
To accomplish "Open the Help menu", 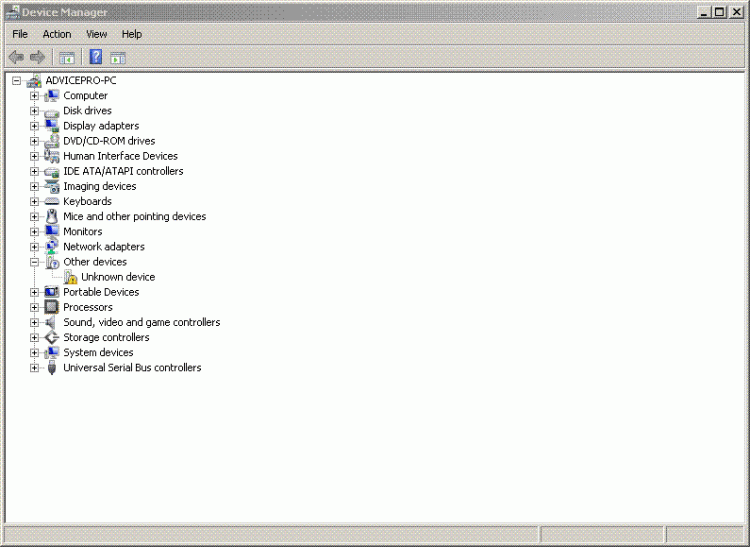I will point(132,34).
